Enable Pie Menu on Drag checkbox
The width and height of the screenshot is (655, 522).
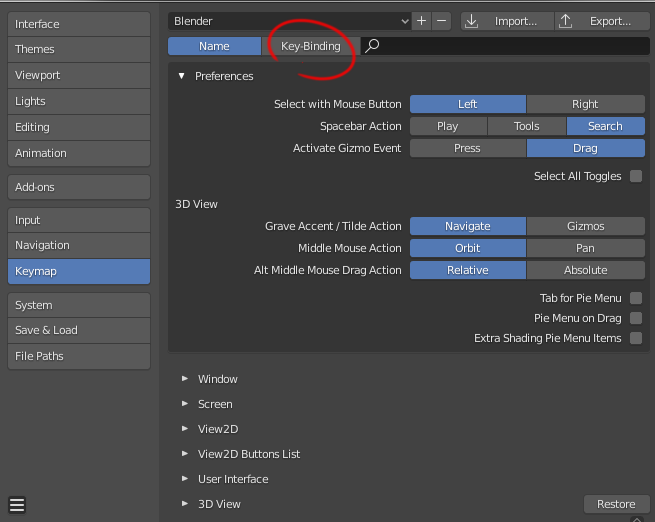(x=636, y=318)
